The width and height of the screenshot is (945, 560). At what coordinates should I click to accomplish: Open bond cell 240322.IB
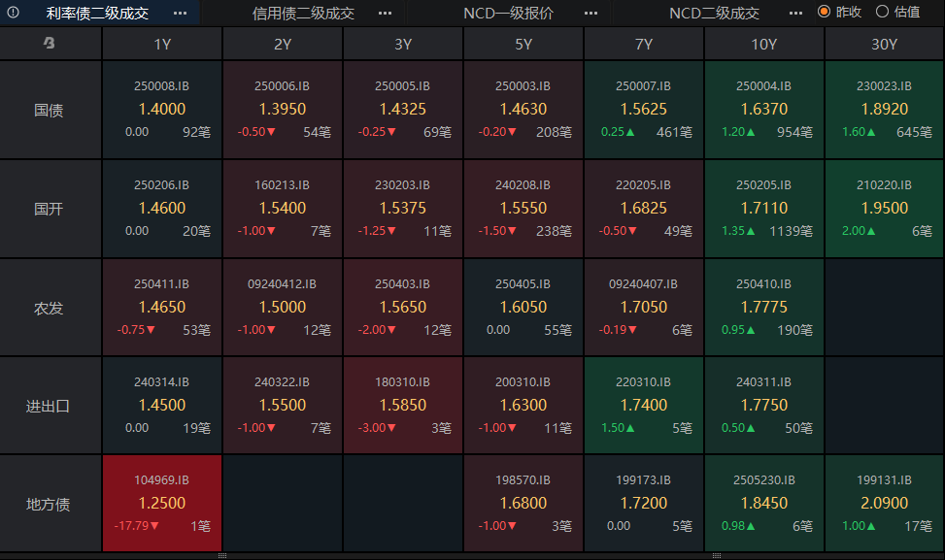283,406
